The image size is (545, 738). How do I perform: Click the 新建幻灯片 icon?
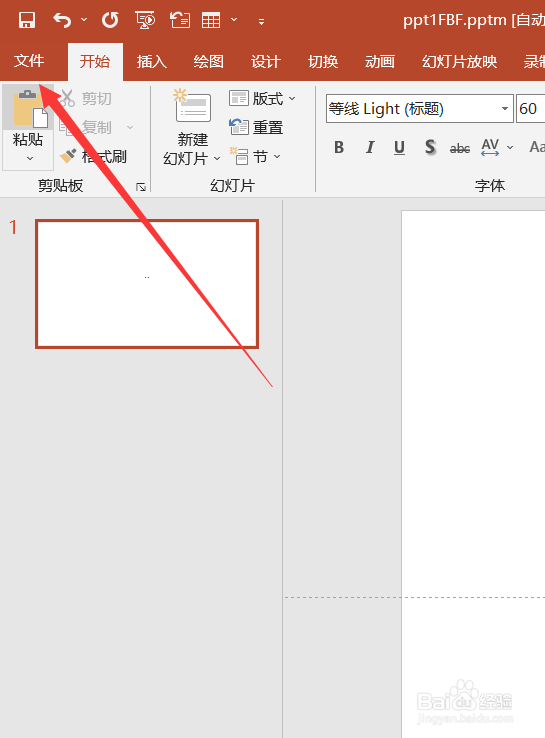[192, 106]
